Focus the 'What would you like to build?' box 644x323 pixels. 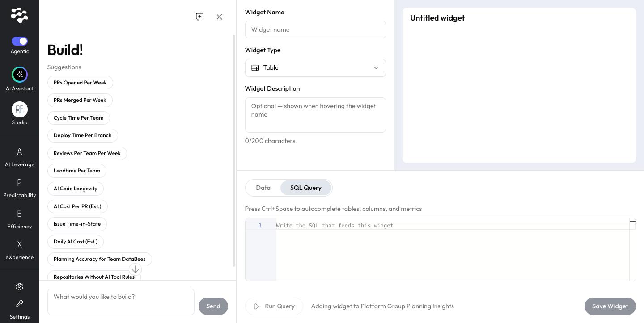pyautogui.click(x=121, y=302)
